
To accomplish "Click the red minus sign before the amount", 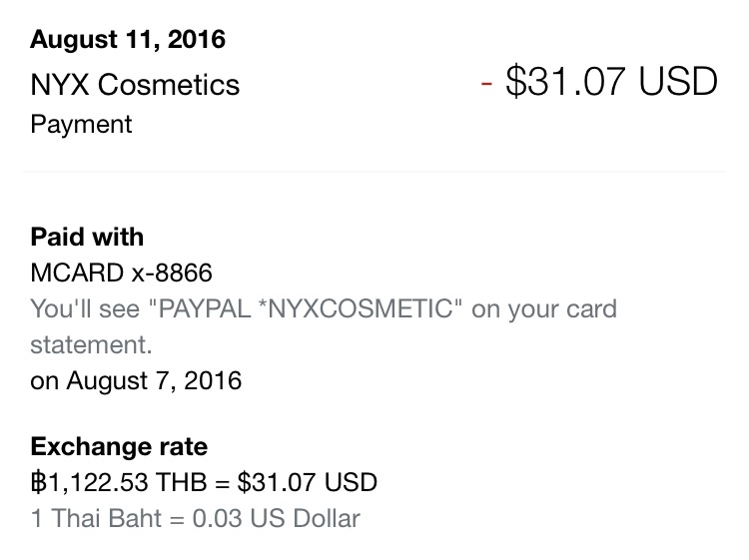I will click(x=486, y=82).
